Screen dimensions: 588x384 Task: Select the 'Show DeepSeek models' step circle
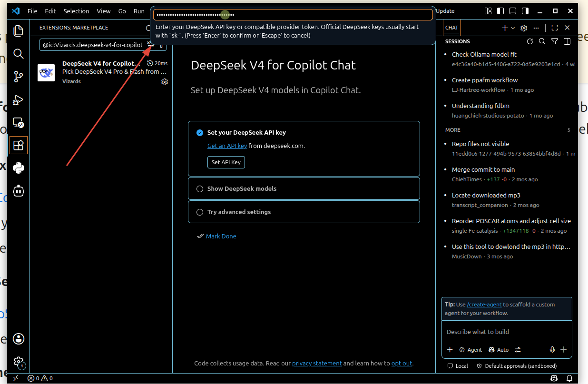[x=200, y=189]
